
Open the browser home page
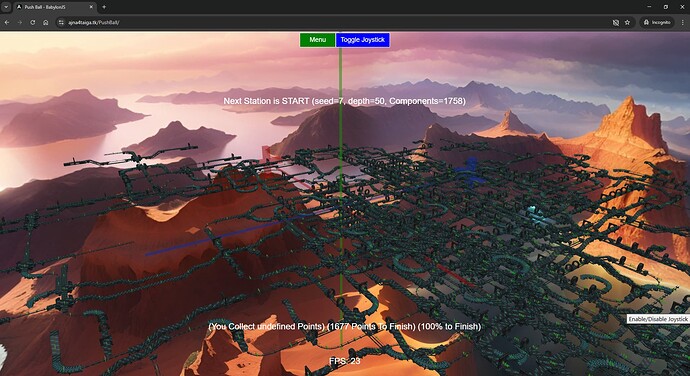click(46, 22)
